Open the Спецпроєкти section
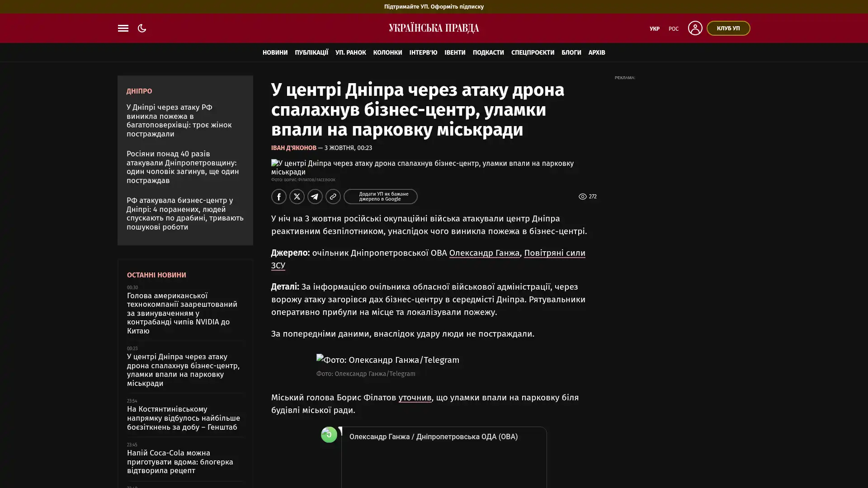 point(533,52)
